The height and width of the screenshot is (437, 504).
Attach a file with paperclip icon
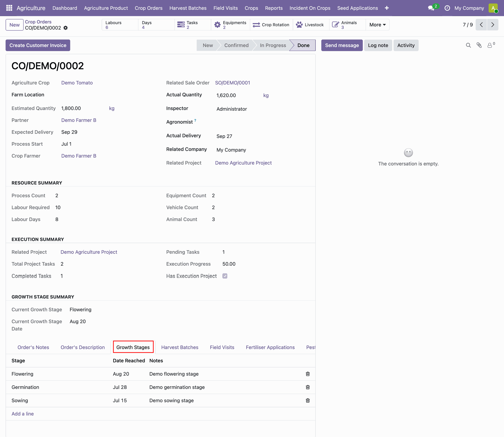pos(479,45)
